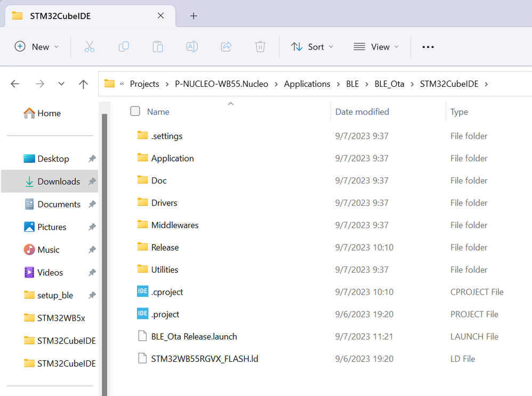Click the Share icon in the toolbar
Viewport: 532px width, 396px height.
click(x=226, y=47)
